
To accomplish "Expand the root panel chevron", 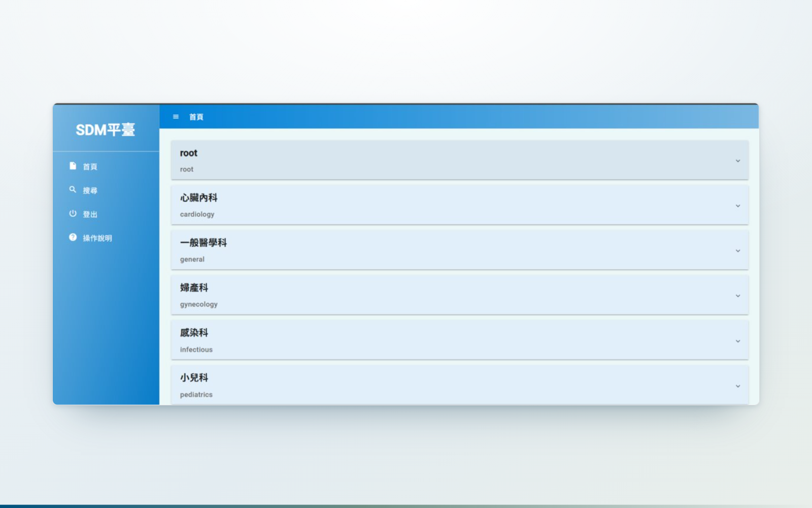I will coord(738,161).
